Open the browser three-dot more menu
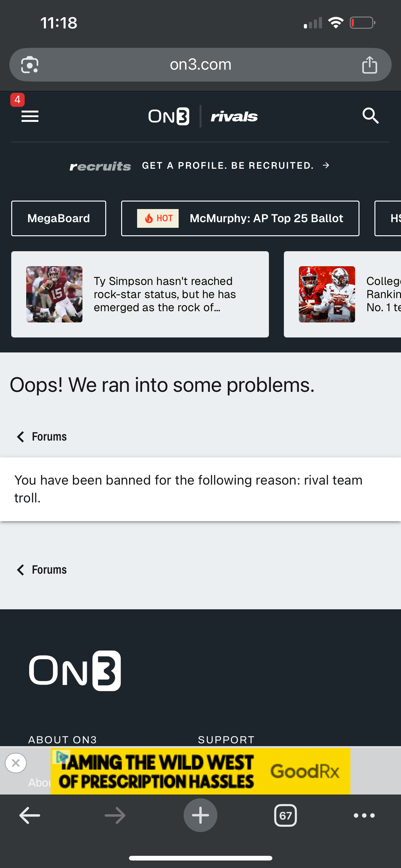The height and width of the screenshot is (868, 401). (x=364, y=816)
